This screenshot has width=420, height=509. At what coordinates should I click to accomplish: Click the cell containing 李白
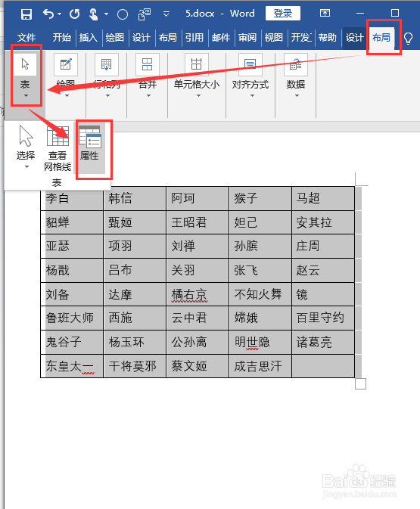(72, 198)
